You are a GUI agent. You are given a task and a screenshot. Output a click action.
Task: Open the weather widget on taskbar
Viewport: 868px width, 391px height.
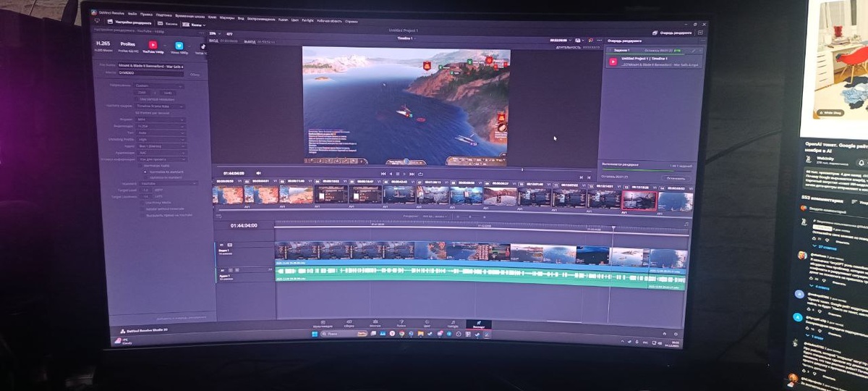point(122,340)
